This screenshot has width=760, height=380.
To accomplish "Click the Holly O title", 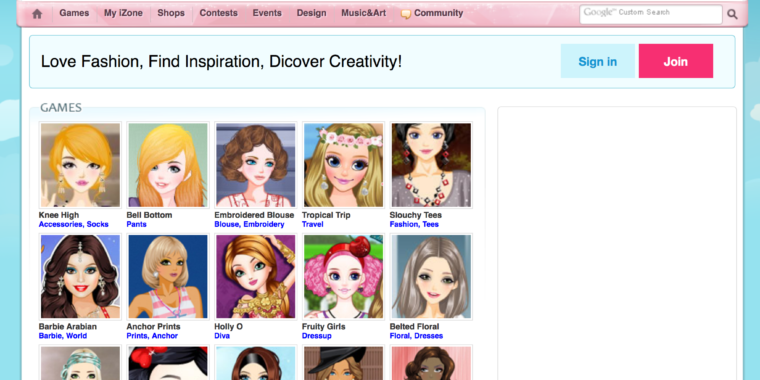I will click(x=228, y=327).
